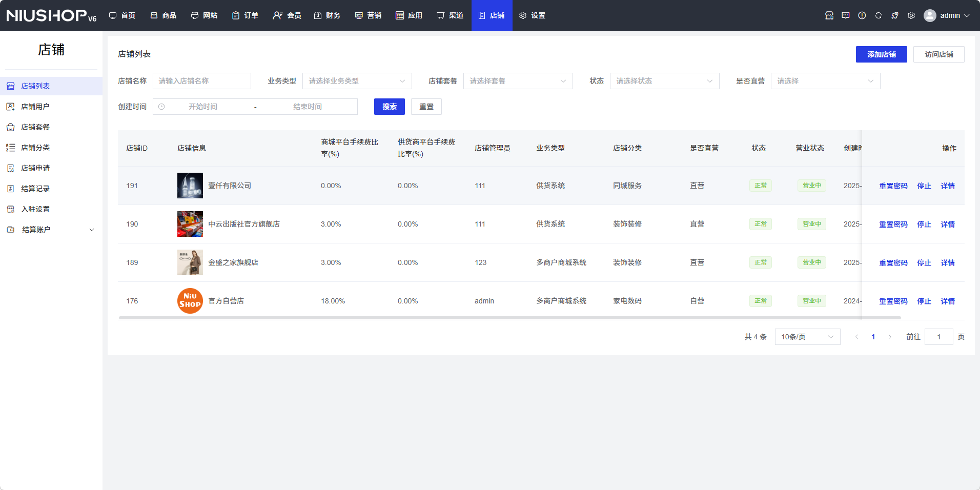Click 停止 for 官方自营店 row

(924, 301)
